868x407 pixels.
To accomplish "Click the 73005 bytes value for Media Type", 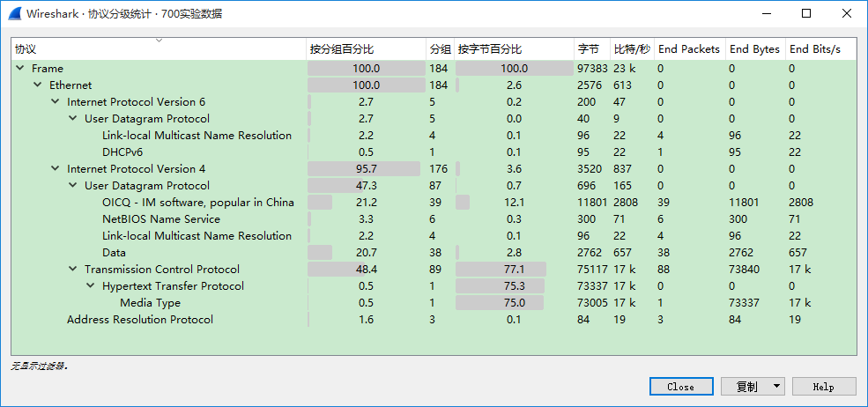I will click(x=592, y=303).
